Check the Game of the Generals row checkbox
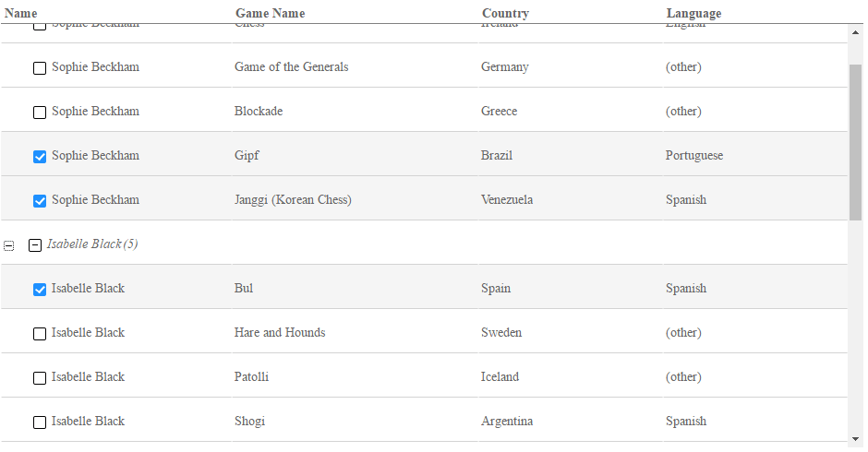This screenshot has height=452, width=868. coord(40,68)
